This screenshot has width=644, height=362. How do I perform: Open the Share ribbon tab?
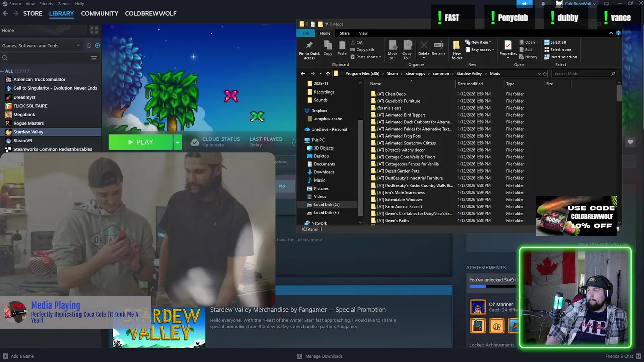click(344, 33)
